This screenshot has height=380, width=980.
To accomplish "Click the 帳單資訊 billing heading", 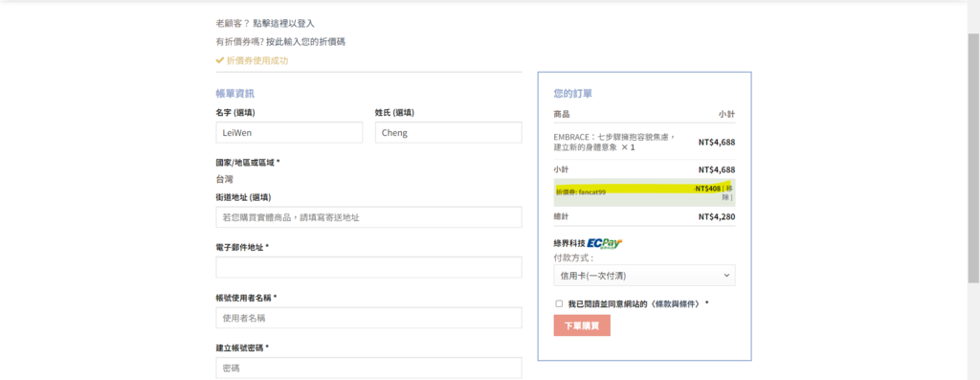I will tap(235, 94).
